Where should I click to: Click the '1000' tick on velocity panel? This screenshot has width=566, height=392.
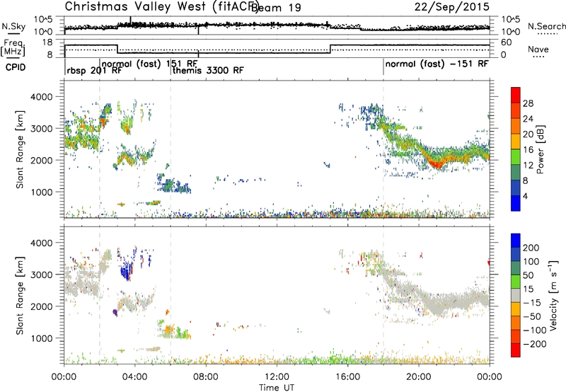pos(42,338)
